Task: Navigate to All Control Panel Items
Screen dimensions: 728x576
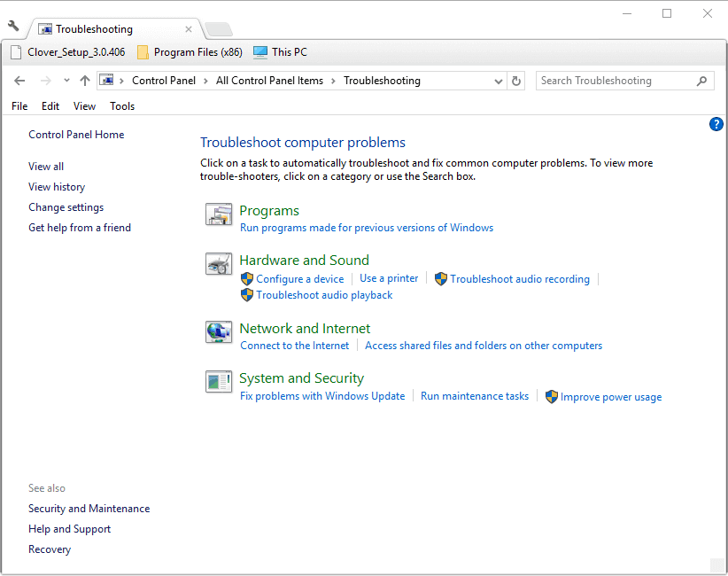Action: pos(269,81)
